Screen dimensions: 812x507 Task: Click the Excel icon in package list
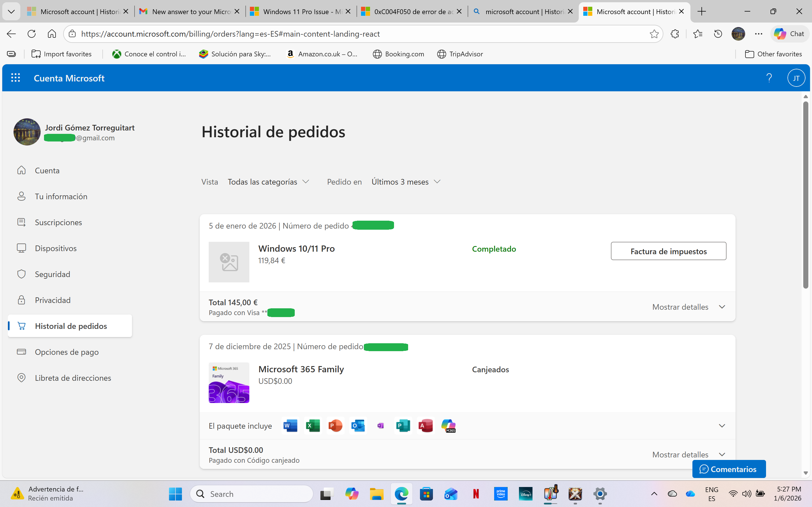click(x=313, y=426)
